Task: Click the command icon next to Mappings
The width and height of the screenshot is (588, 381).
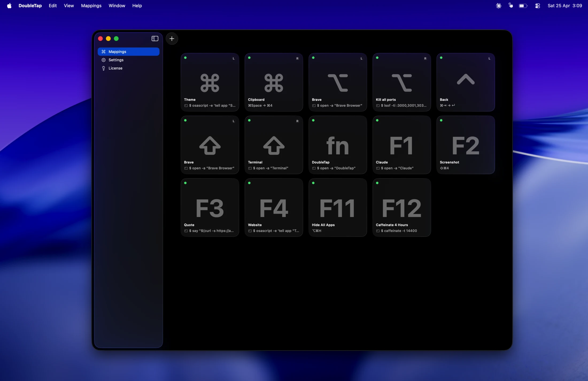Action: coord(104,52)
